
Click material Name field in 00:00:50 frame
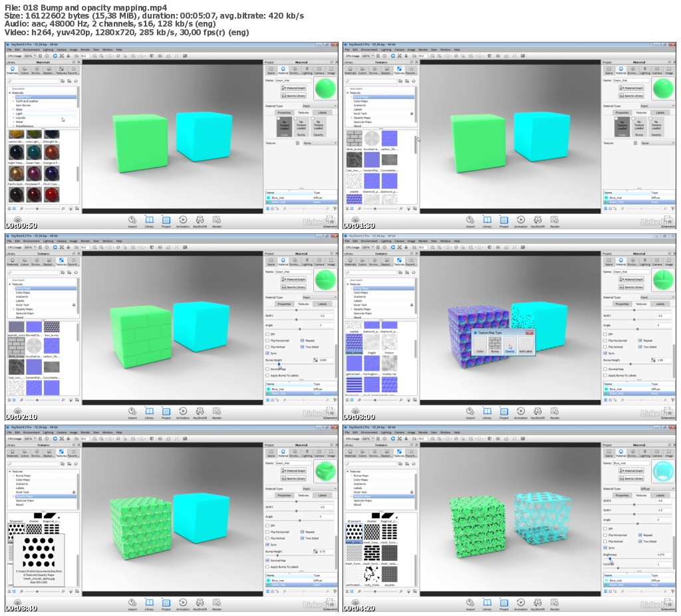pyautogui.click(x=293, y=80)
